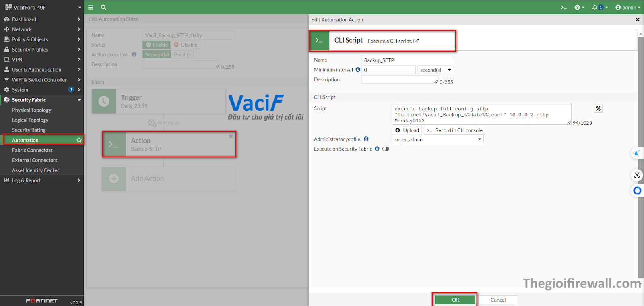Image resolution: width=644 pixels, height=306 pixels.
Task: Click the OK button
Action: coord(455,300)
